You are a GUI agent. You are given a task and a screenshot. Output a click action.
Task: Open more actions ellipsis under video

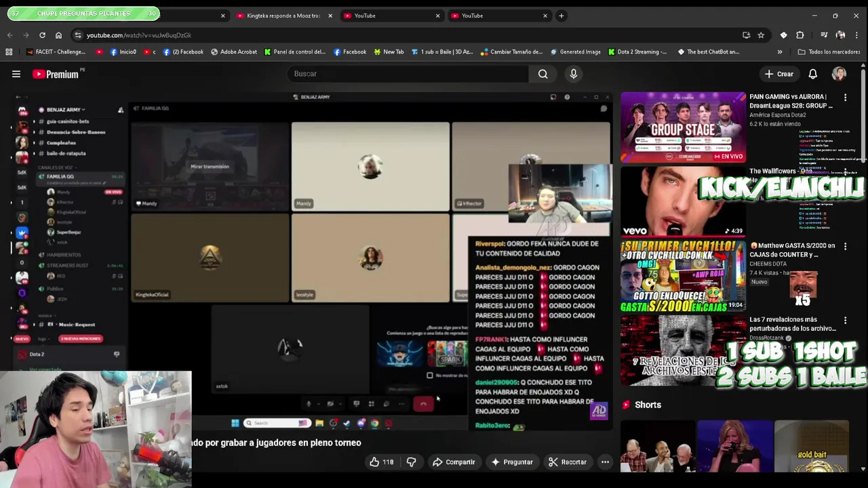pos(605,462)
